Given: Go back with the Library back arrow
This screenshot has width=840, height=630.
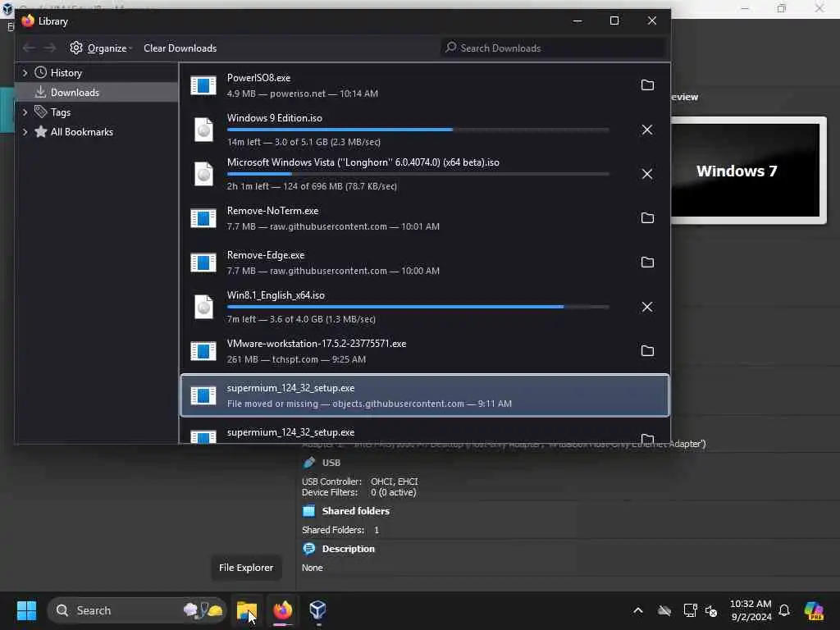Looking at the screenshot, I should click(x=29, y=48).
